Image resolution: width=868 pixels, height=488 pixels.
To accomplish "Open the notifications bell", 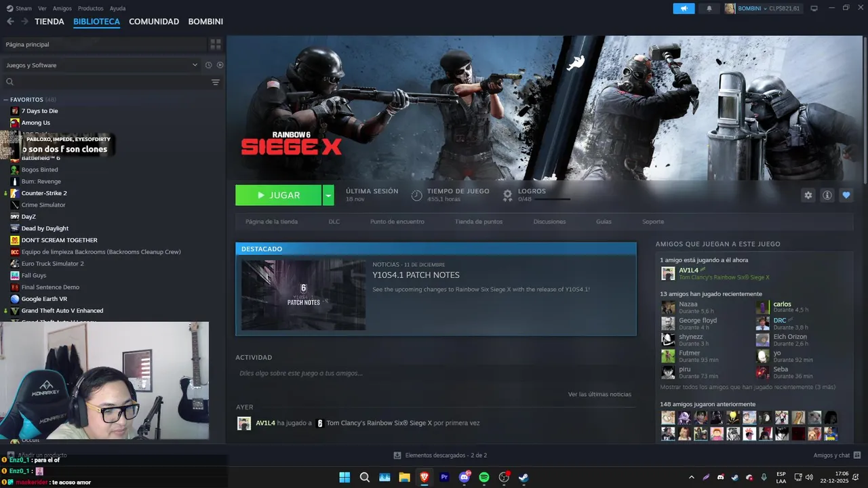I will (x=709, y=8).
